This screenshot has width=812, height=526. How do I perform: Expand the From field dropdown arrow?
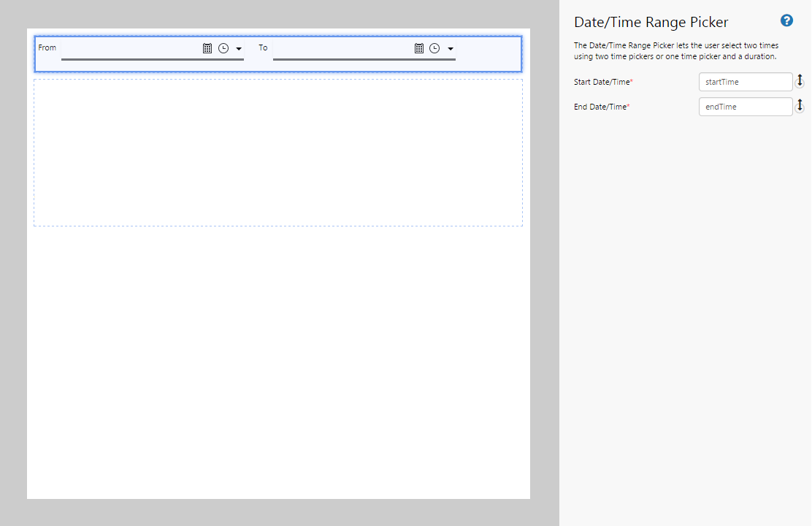[239, 49]
